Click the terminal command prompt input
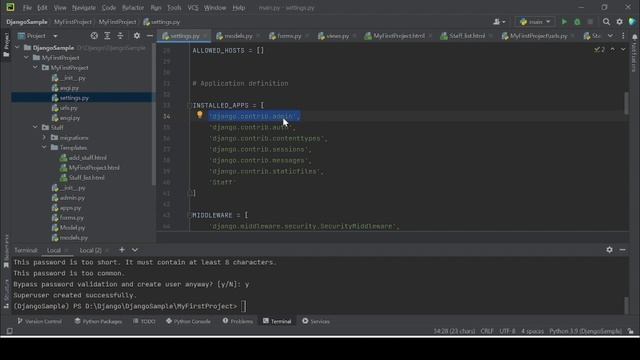Screen dimensions: 640x360 pyautogui.click(x=244, y=306)
